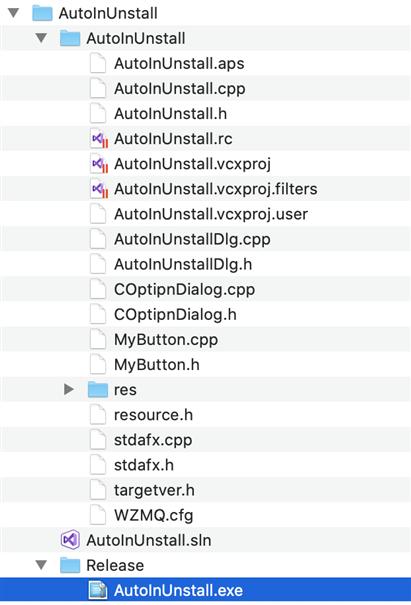Click the Release folder icon
Screen dimensions: 411x605
click(x=70, y=565)
